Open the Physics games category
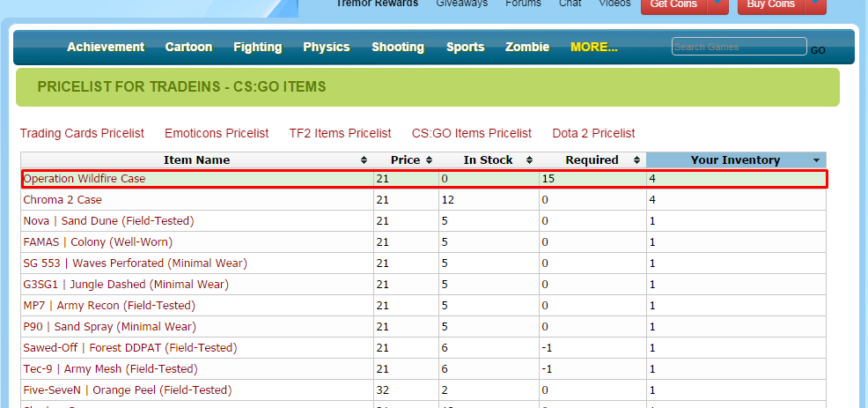868x408 pixels. tap(327, 47)
